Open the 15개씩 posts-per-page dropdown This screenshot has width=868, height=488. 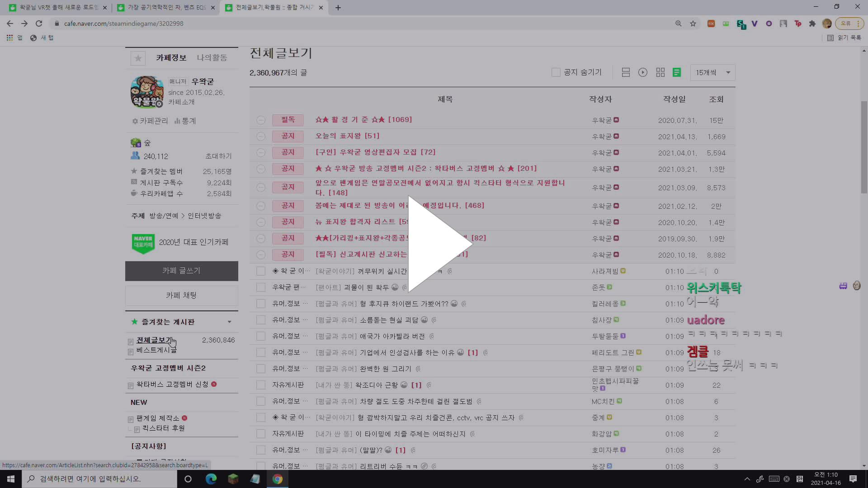click(713, 72)
